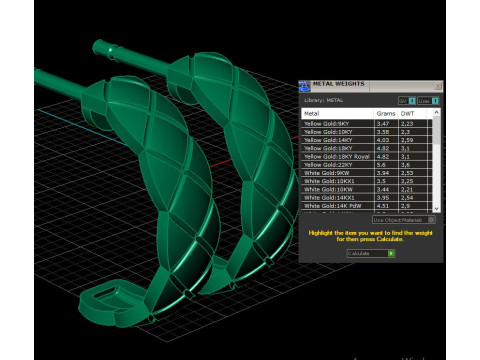This screenshot has width=480, height=360.
Task: Select the White Gold:14K PdW row
Action: click(x=367, y=206)
